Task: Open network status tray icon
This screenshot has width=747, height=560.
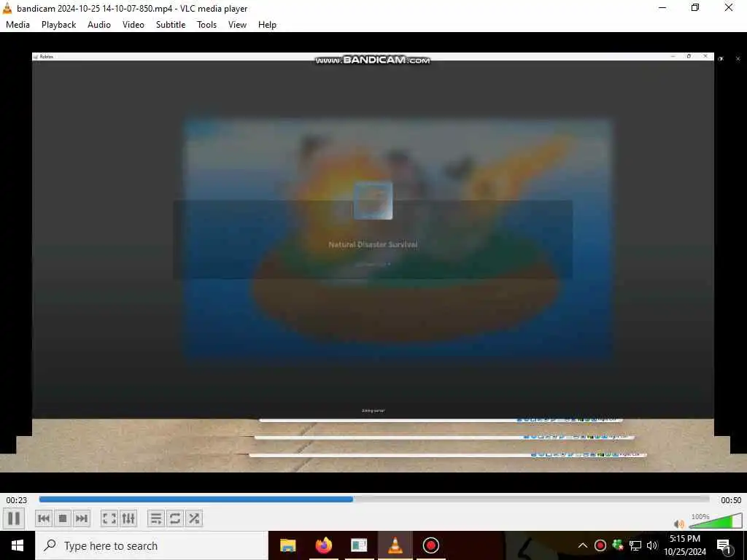Action: (635, 545)
